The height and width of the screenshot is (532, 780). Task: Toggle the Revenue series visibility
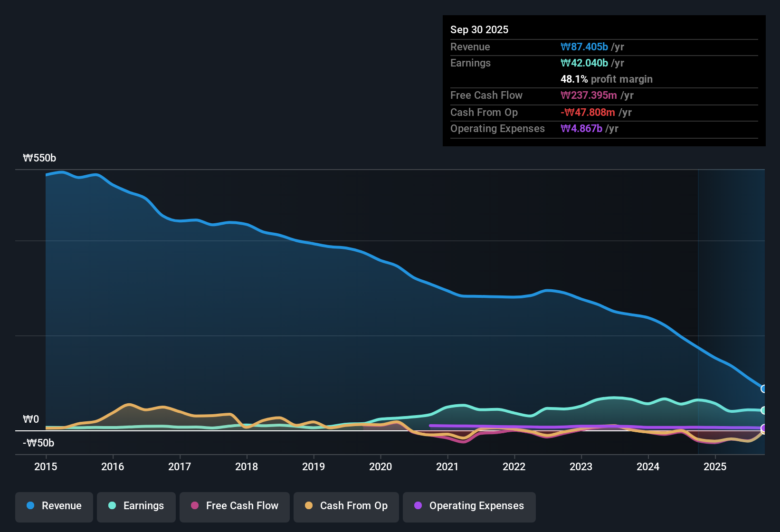[x=54, y=506]
